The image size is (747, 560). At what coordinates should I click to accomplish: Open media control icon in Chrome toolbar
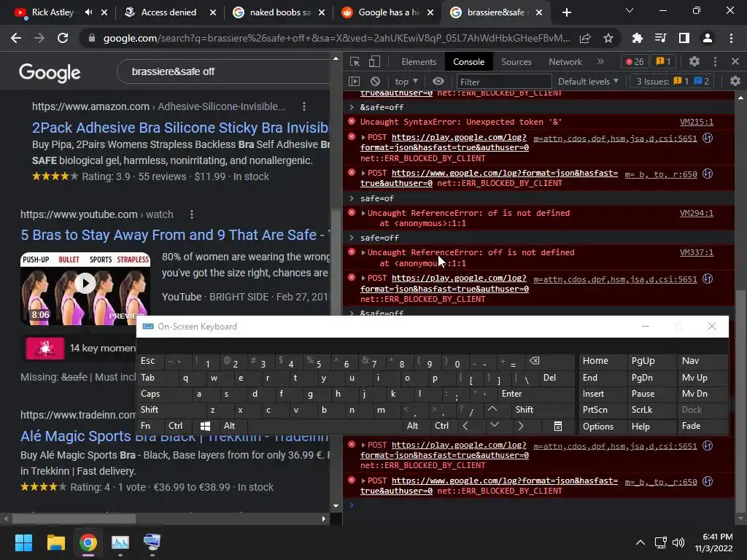point(660,38)
